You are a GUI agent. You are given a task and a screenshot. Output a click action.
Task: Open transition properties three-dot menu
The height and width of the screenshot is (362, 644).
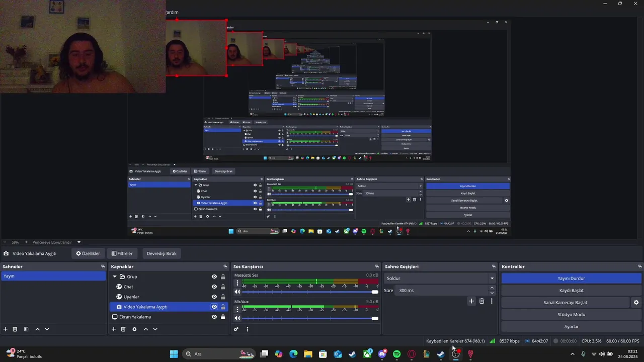(x=492, y=301)
